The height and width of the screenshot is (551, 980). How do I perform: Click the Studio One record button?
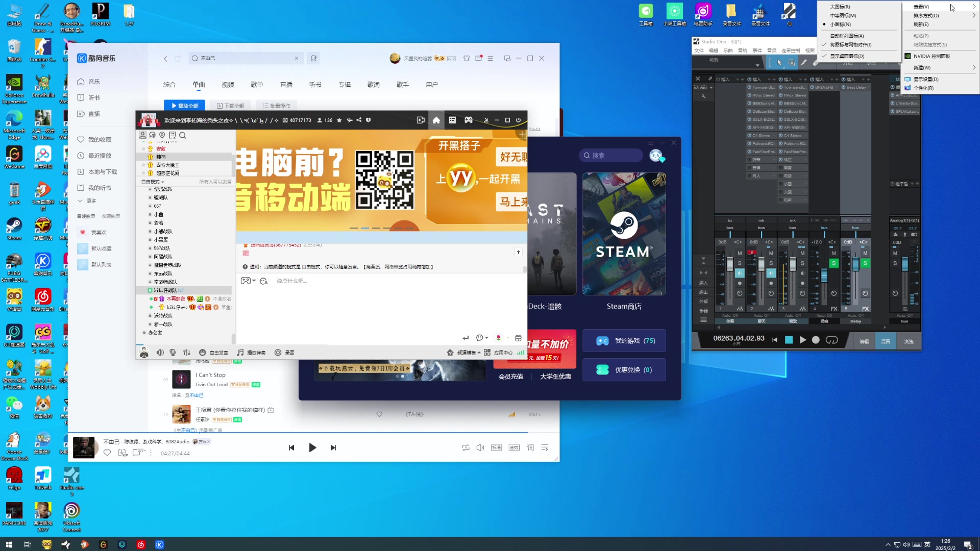(x=816, y=340)
